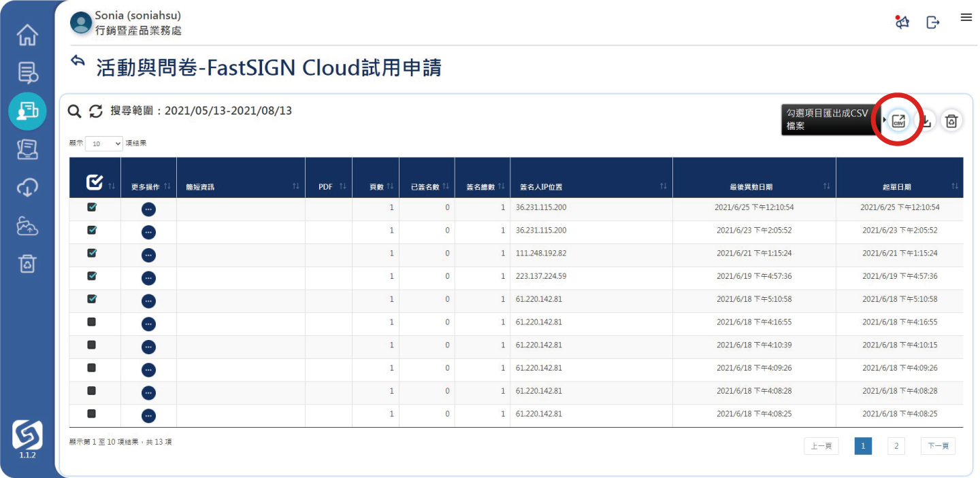Check the row dated 2021/6/18 下午4:16:55
Viewport: 980px width, 478px height.
(92, 322)
